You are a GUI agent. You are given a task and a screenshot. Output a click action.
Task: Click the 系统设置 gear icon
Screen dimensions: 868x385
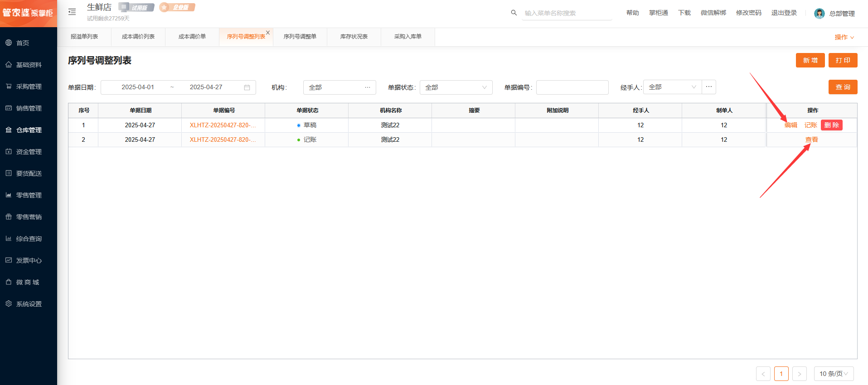click(9, 303)
